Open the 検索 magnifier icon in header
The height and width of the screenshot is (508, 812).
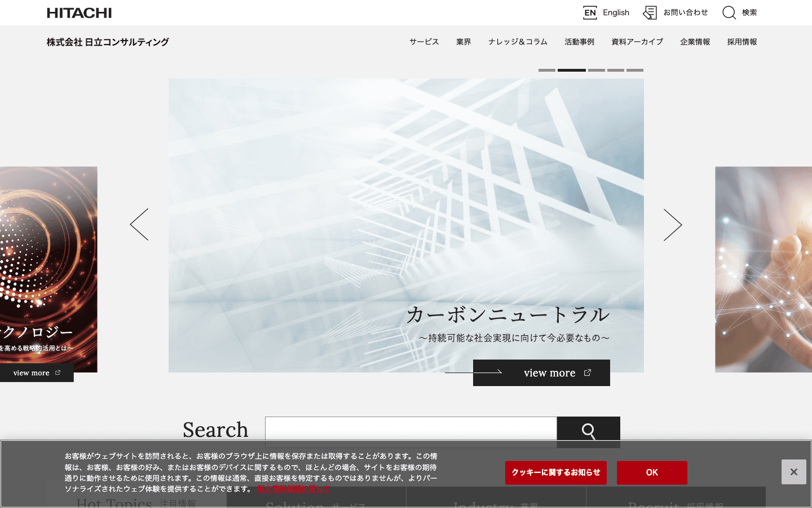729,12
